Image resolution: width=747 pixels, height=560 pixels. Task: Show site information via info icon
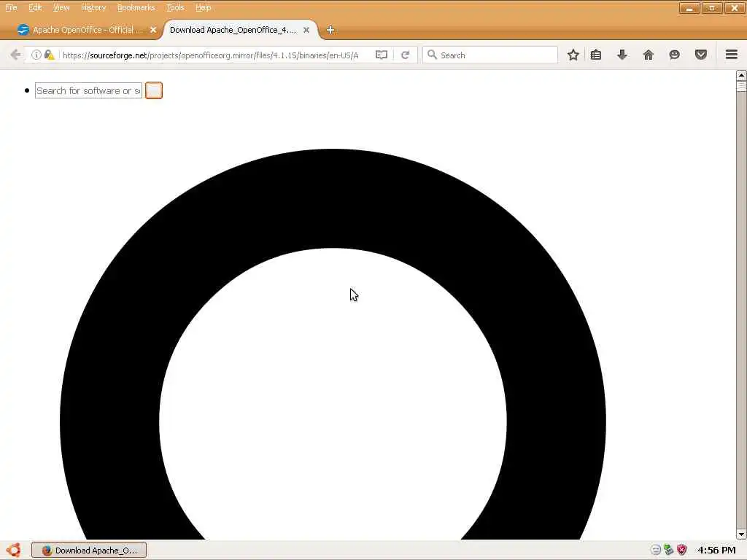(36, 55)
